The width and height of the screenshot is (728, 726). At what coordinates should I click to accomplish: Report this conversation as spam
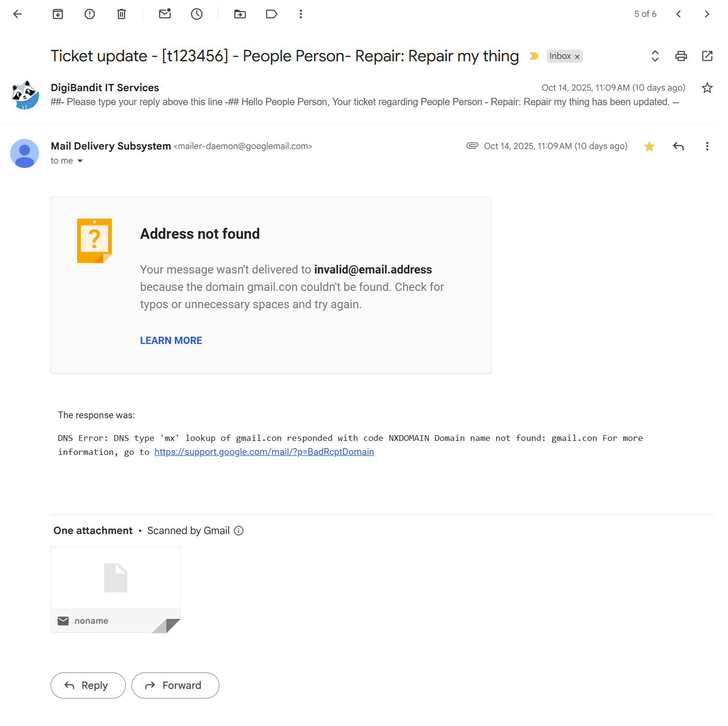pos(90,14)
